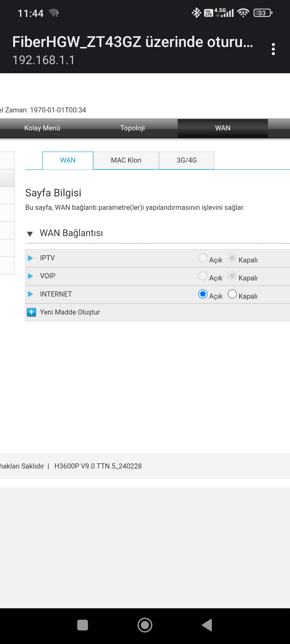Collapse the WAN Bağlantısı section triangle
This screenshot has width=290, height=644.
click(x=30, y=234)
